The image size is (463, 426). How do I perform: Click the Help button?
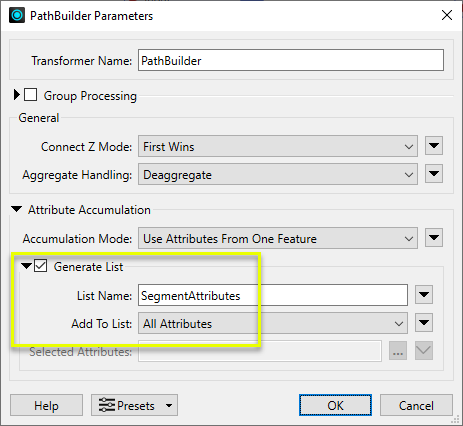(x=46, y=405)
